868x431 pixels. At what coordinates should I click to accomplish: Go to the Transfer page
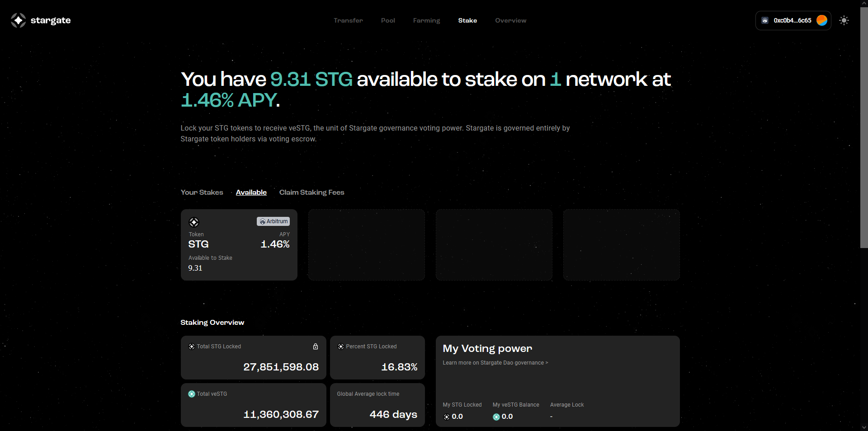(348, 20)
